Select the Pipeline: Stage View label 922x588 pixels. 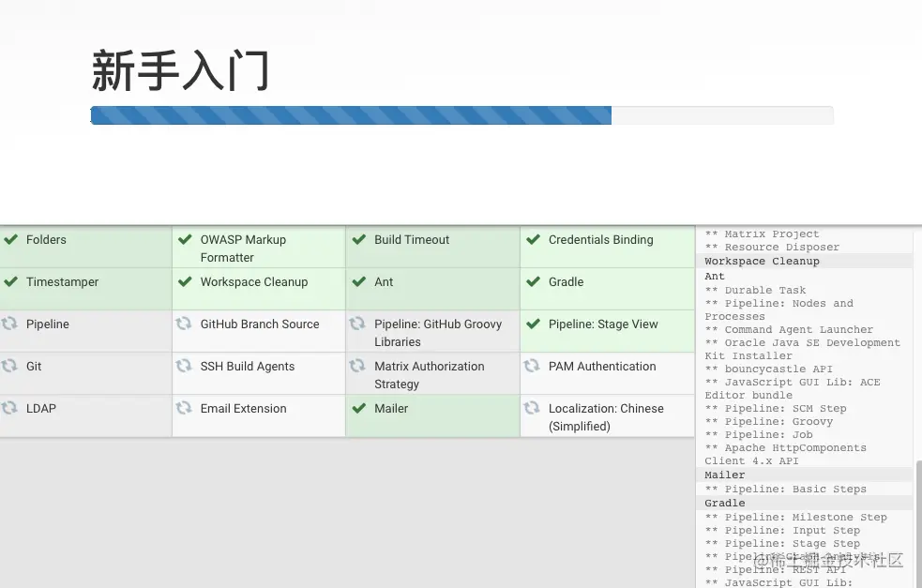[603, 324]
